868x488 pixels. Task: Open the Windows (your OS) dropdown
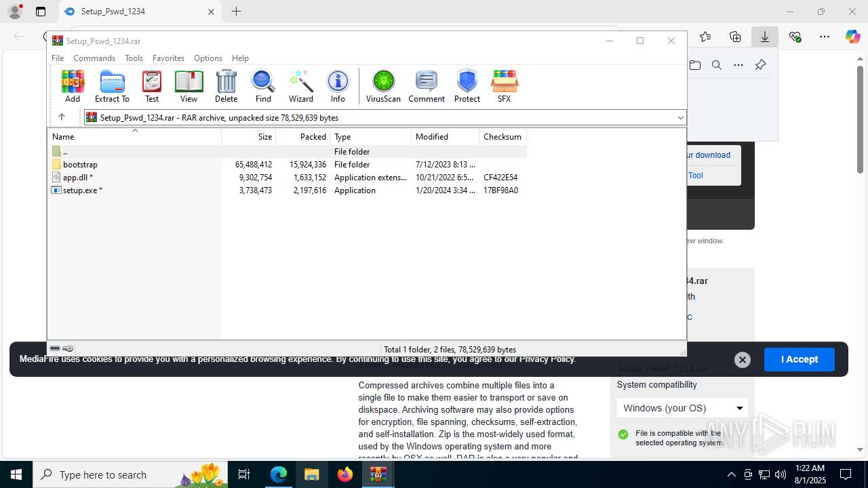coord(682,408)
